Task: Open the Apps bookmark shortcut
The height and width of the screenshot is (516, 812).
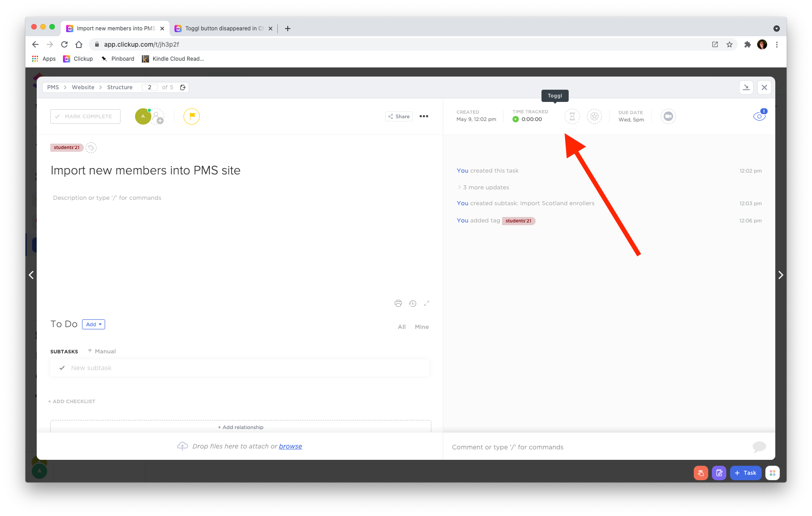Action: pos(43,59)
